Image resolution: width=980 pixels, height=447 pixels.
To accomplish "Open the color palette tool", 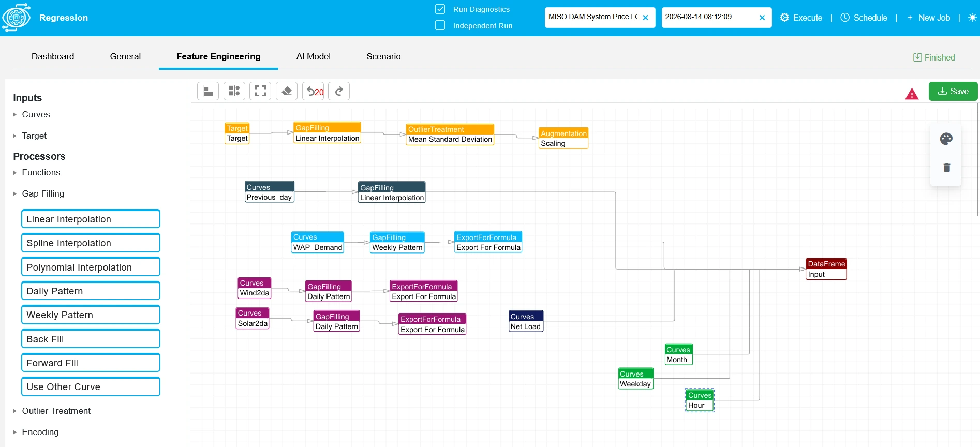I will (946, 139).
